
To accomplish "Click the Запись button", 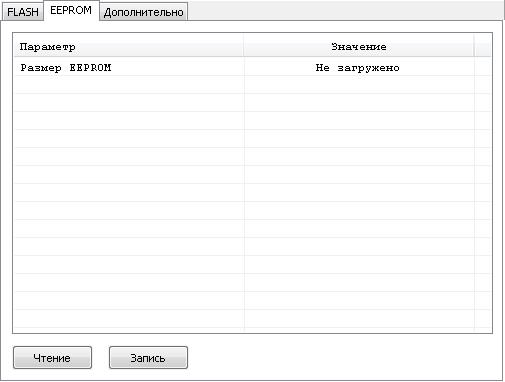I will [148, 358].
